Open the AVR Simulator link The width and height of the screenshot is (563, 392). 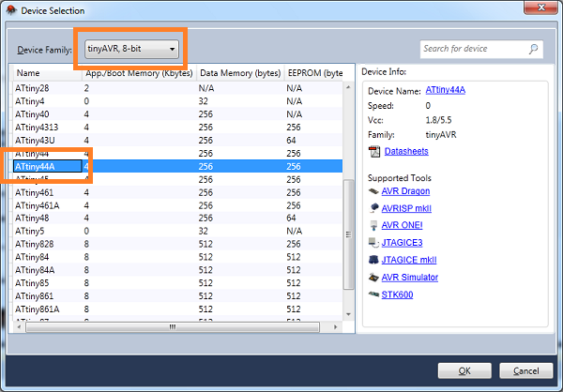click(x=410, y=278)
